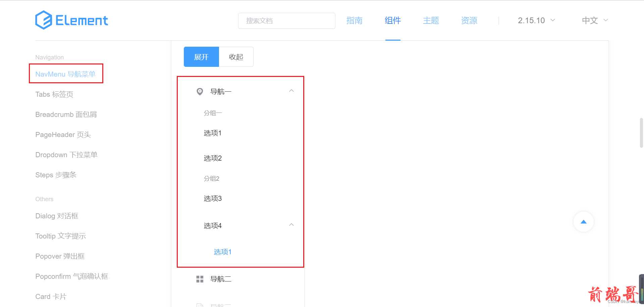Viewport: 644px width, 307px height.
Task: Select the 展开 radio button
Action: [x=201, y=57]
